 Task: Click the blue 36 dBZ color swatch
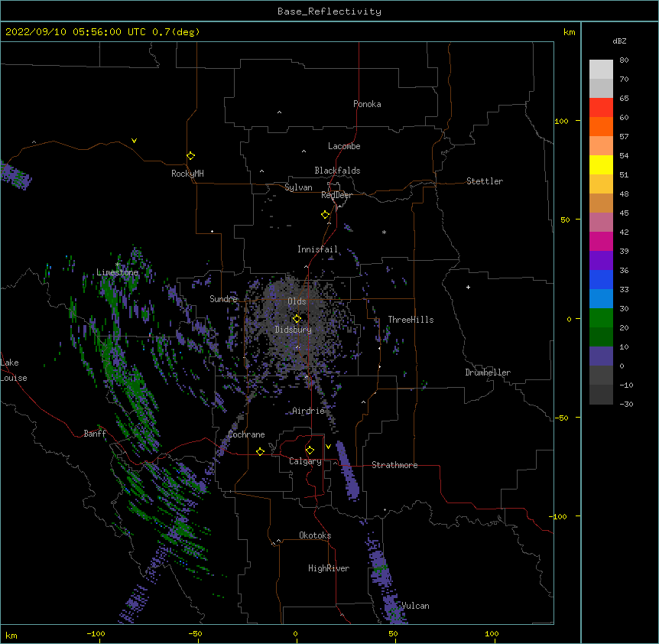(601, 279)
